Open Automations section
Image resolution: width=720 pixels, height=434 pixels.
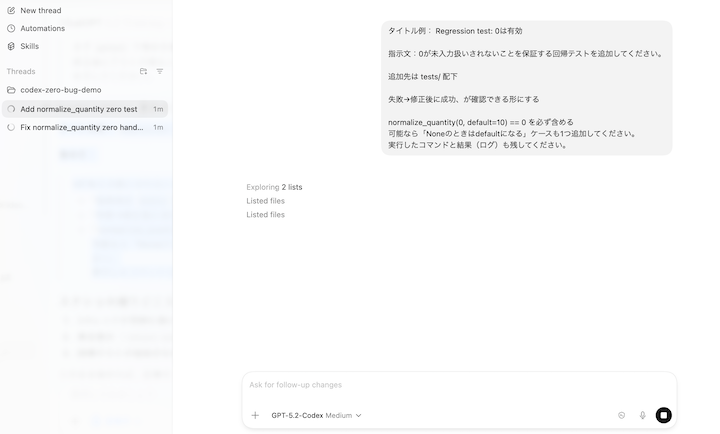(x=43, y=28)
